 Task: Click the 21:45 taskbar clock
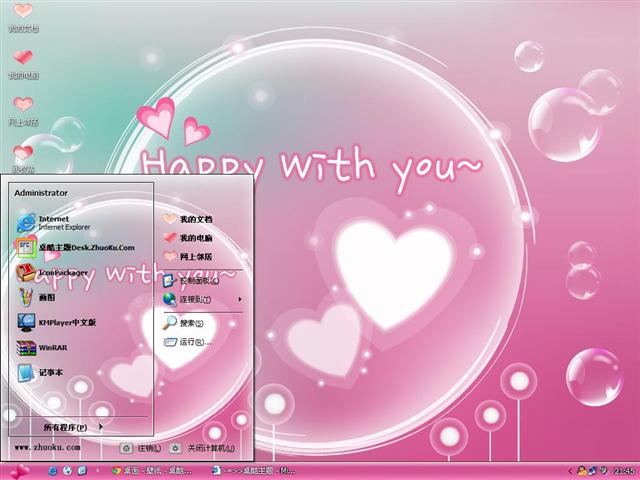(624, 471)
